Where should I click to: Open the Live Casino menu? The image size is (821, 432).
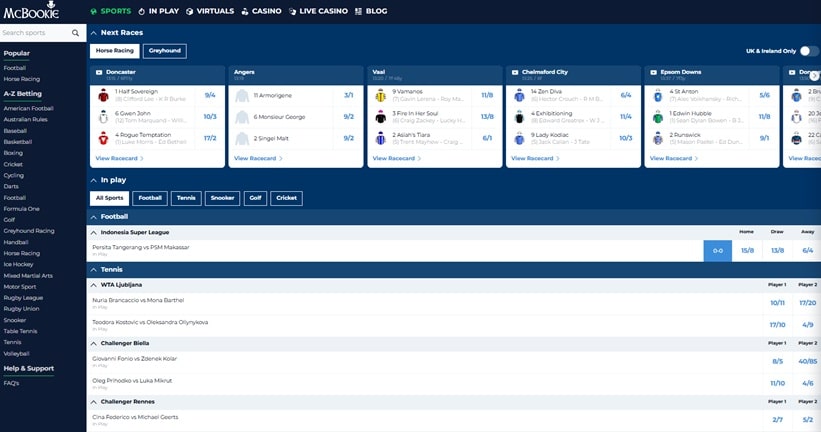pyautogui.click(x=318, y=11)
